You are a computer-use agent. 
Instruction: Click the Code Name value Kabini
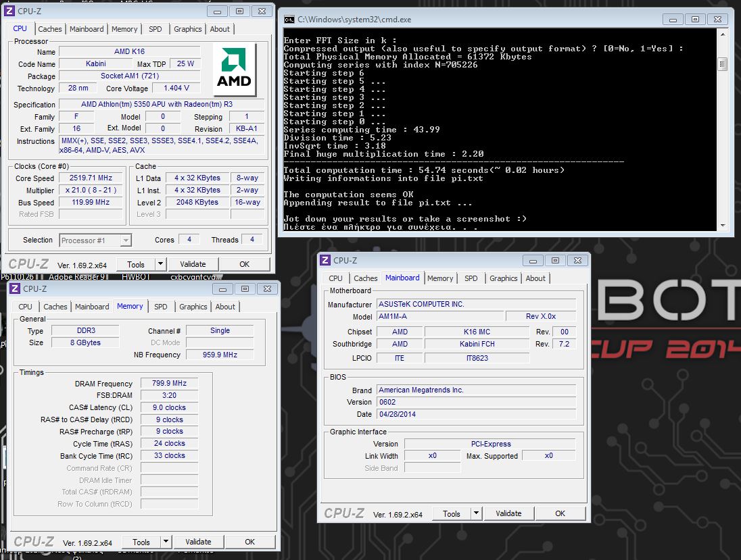pos(96,63)
